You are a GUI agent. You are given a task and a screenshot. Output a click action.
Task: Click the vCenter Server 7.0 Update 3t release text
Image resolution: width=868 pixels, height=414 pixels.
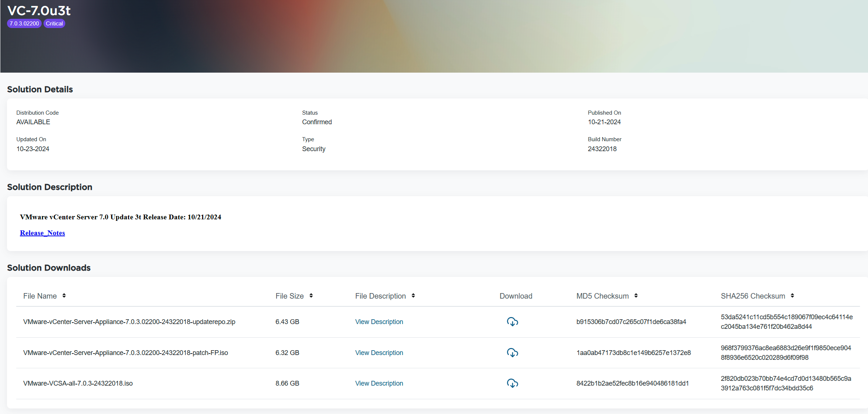click(121, 217)
